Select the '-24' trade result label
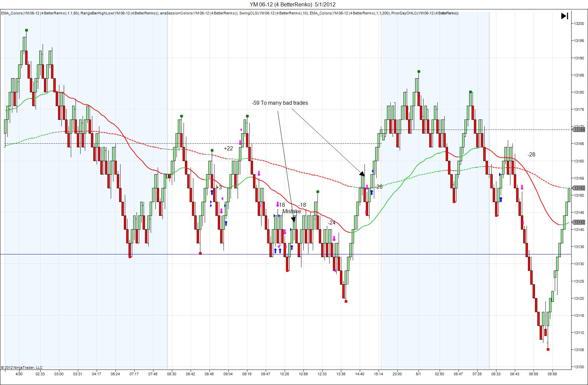 pos(332,223)
